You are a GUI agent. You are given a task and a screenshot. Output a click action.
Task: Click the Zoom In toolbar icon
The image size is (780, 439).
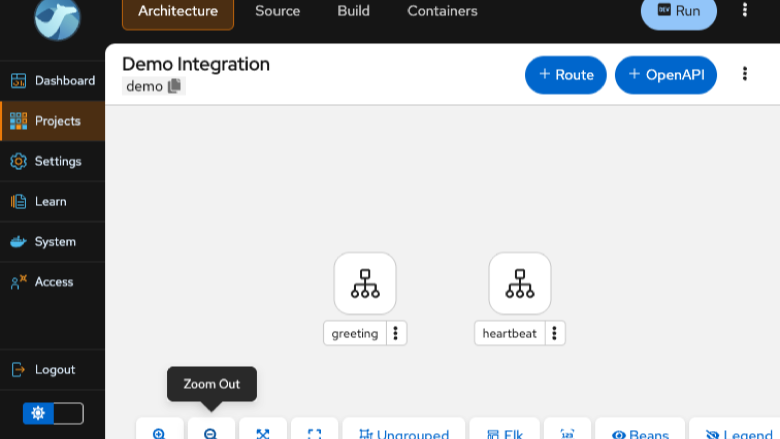159,433
